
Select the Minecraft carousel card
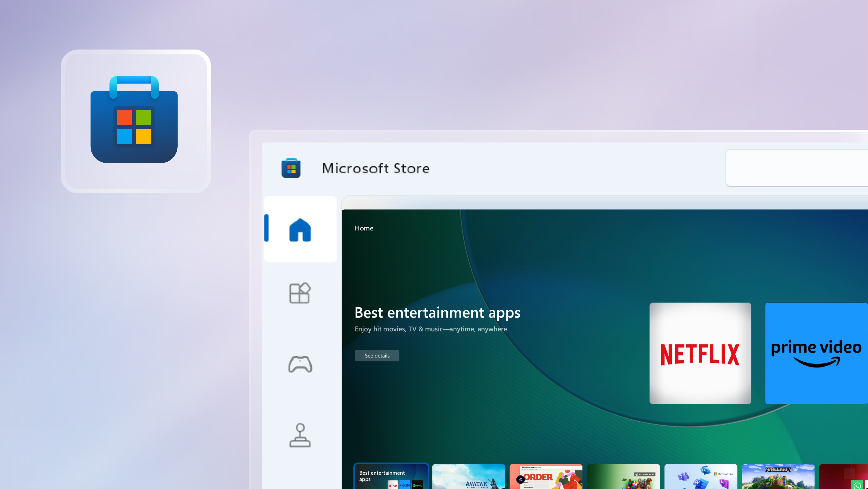[778, 476]
